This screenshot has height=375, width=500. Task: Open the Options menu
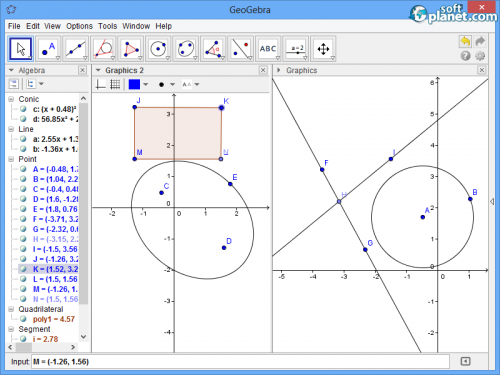pos(79,26)
